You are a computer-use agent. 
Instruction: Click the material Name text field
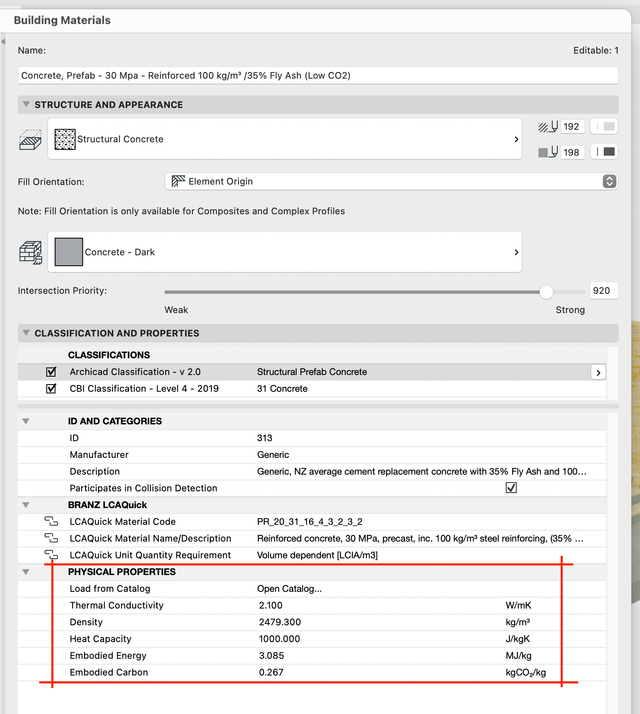tap(318, 76)
